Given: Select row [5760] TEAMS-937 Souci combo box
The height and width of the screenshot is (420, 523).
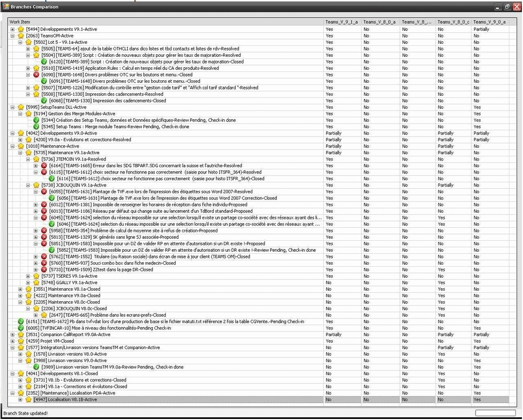Looking at the screenshot, I should [x=259, y=263].
